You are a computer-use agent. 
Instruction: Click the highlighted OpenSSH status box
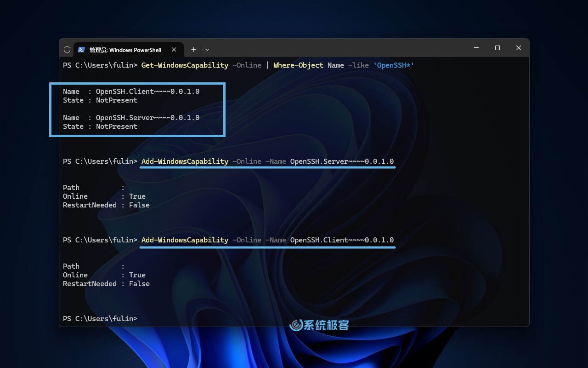tap(137, 109)
